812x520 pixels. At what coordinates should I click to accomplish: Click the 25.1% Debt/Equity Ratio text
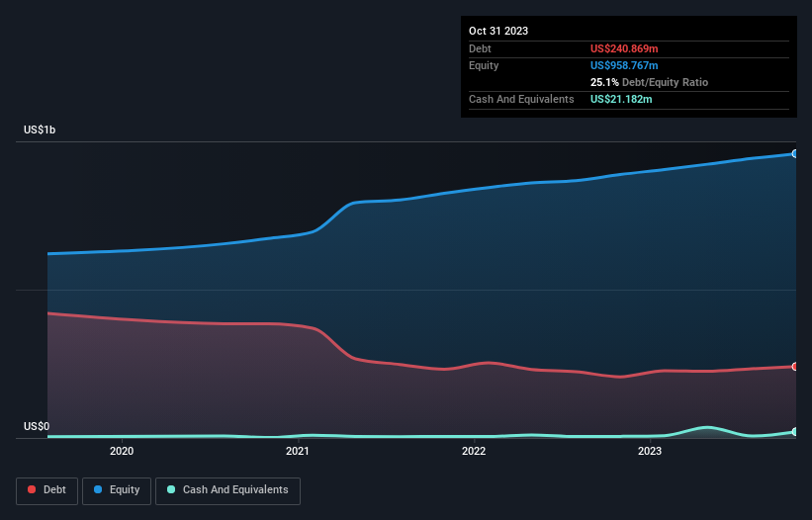649,82
